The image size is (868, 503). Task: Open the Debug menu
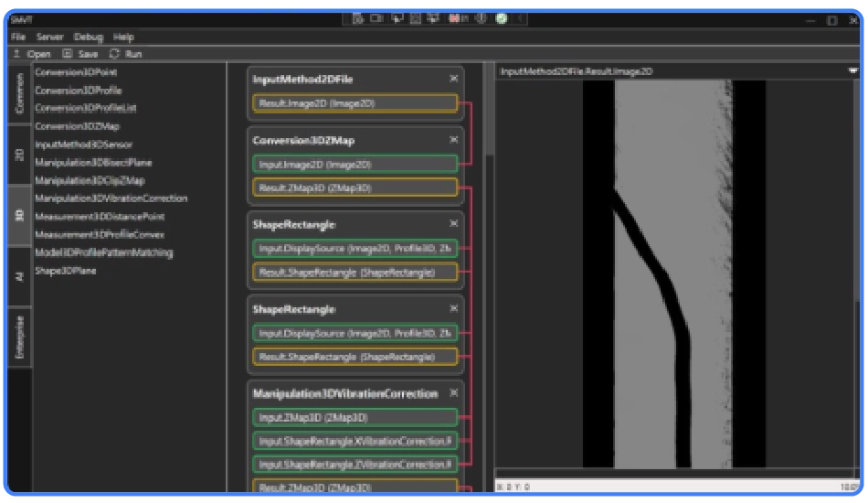[x=88, y=37]
